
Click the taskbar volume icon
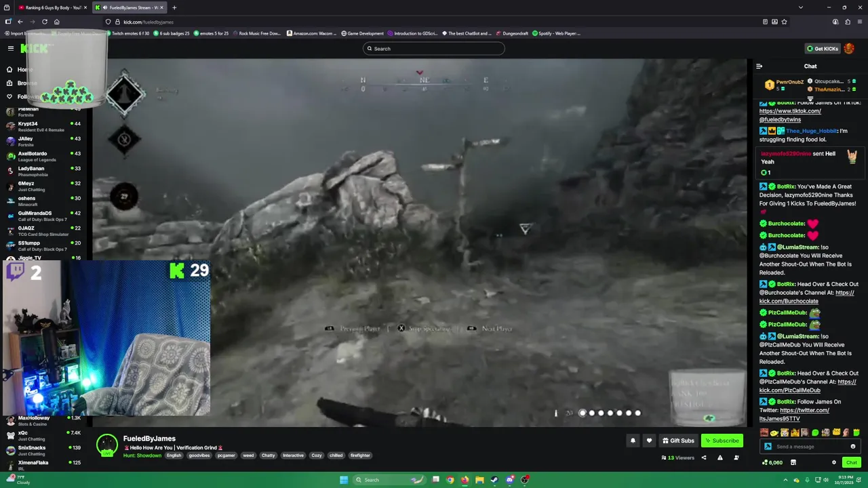coord(825,480)
